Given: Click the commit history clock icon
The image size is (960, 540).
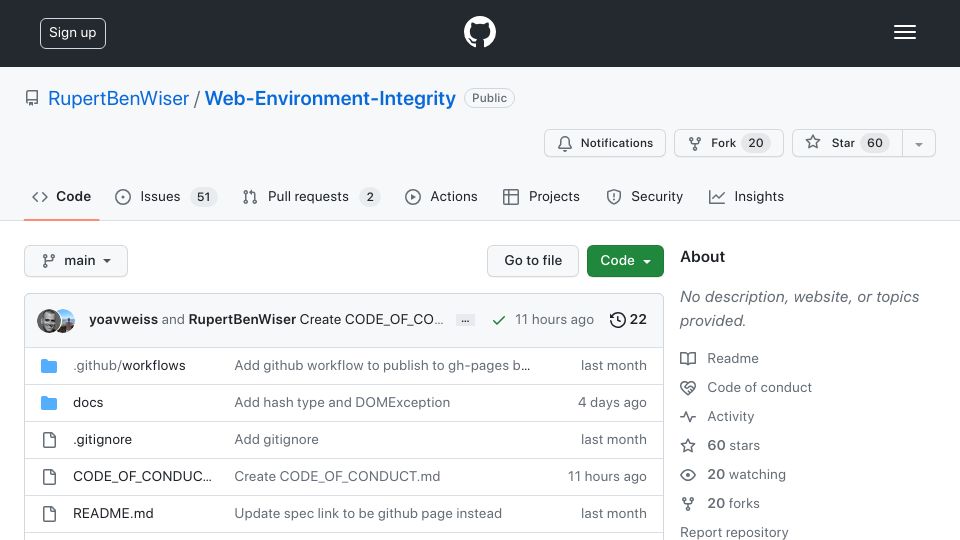Looking at the screenshot, I should tap(617, 320).
